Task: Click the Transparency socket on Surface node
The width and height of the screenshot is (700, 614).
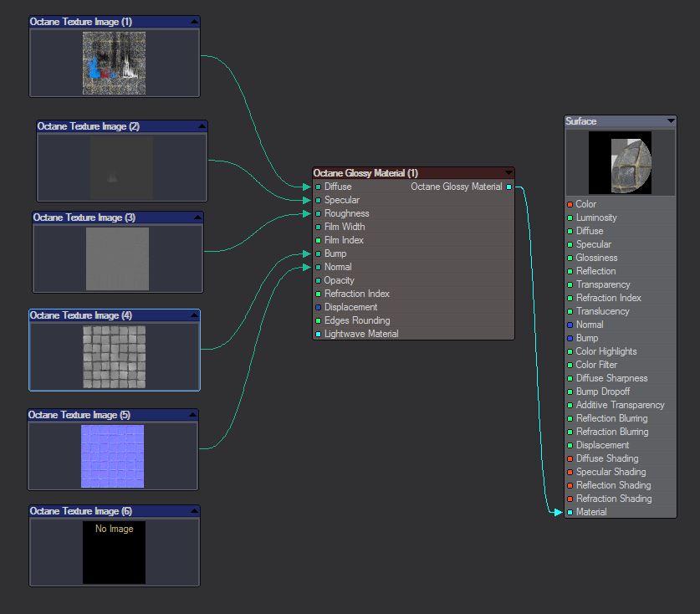Action: click(570, 285)
